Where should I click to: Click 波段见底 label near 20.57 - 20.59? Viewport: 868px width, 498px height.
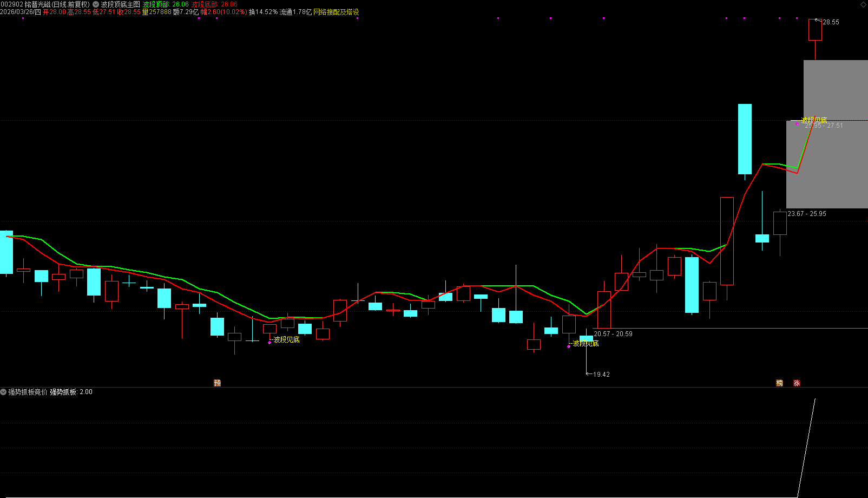point(586,343)
